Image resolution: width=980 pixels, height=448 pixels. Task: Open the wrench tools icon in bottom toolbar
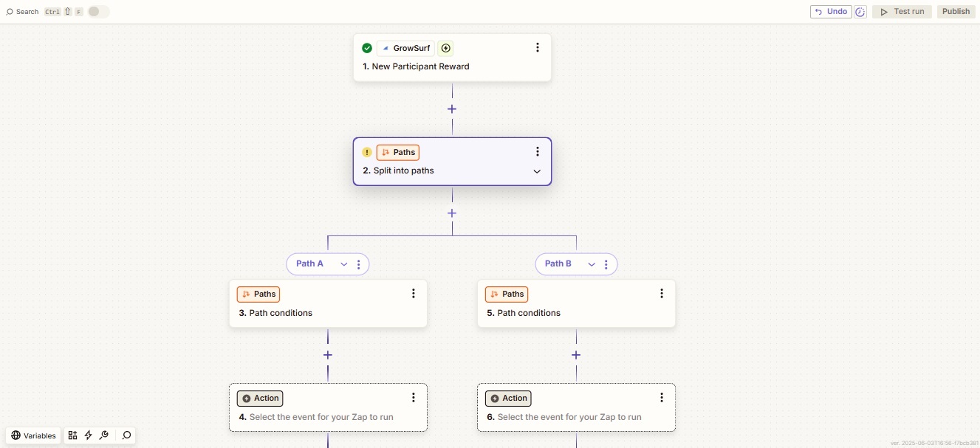pyautogui.click(x=104, y=435)
